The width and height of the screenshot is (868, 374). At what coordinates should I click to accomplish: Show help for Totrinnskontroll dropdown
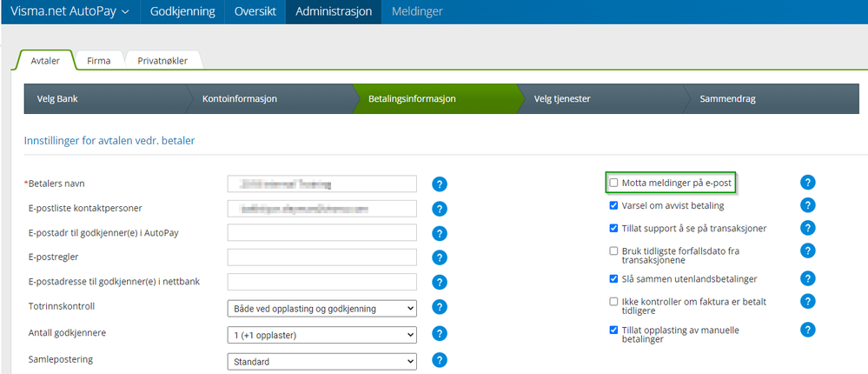pyautogui.click(x=439, y=308)
